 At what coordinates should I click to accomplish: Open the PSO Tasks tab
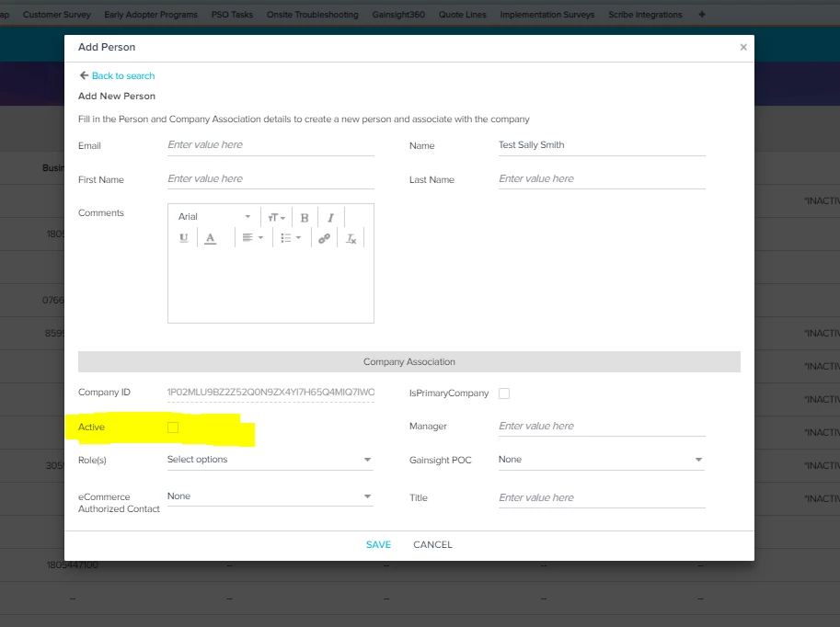[x=232, y=15]
